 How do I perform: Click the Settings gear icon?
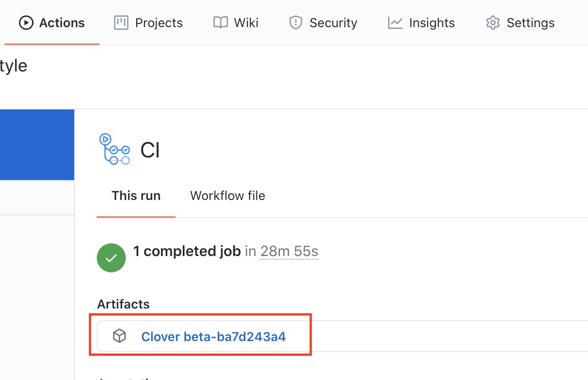(493, 22)
